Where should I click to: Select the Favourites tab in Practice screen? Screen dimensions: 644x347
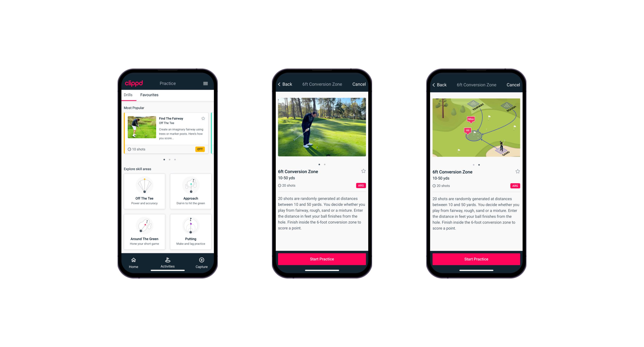tap(149, 95)
